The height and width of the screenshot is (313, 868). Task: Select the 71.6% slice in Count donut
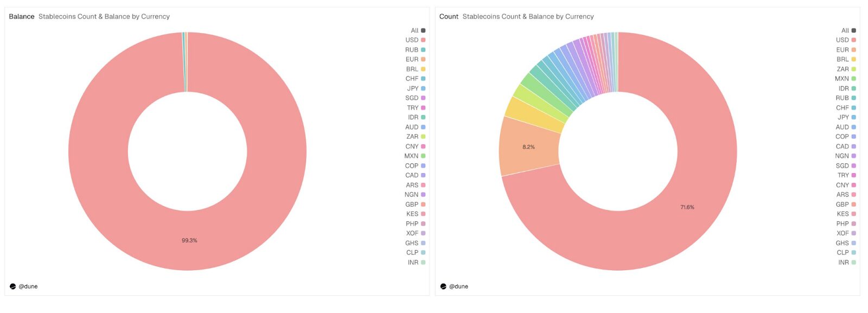click(687, 207)
